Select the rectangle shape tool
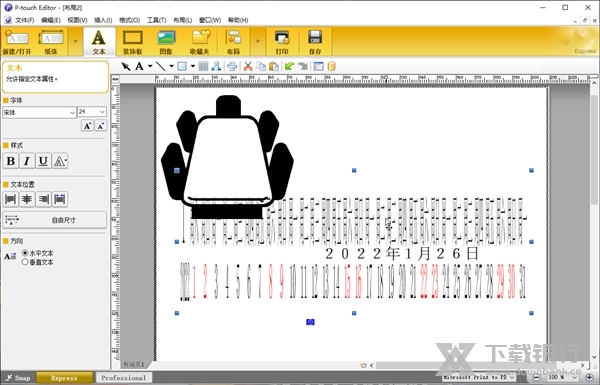This screenshot has width=600, height=385. [182, 66]
